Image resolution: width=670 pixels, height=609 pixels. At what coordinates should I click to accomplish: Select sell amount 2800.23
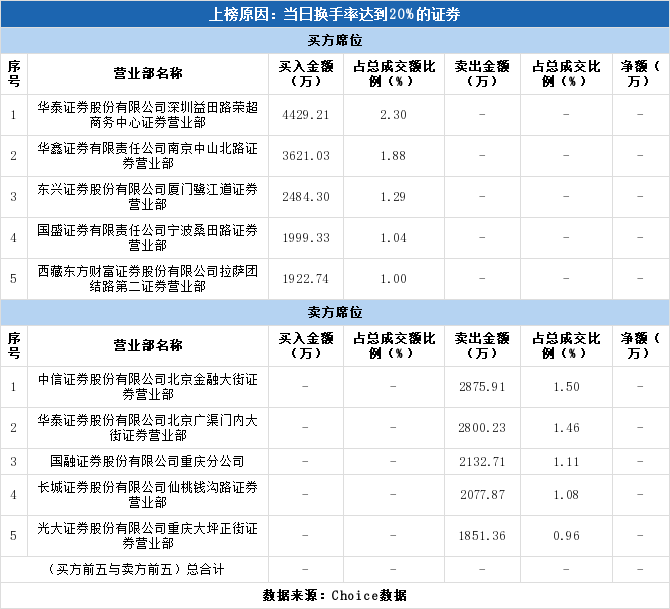[482, 428]
